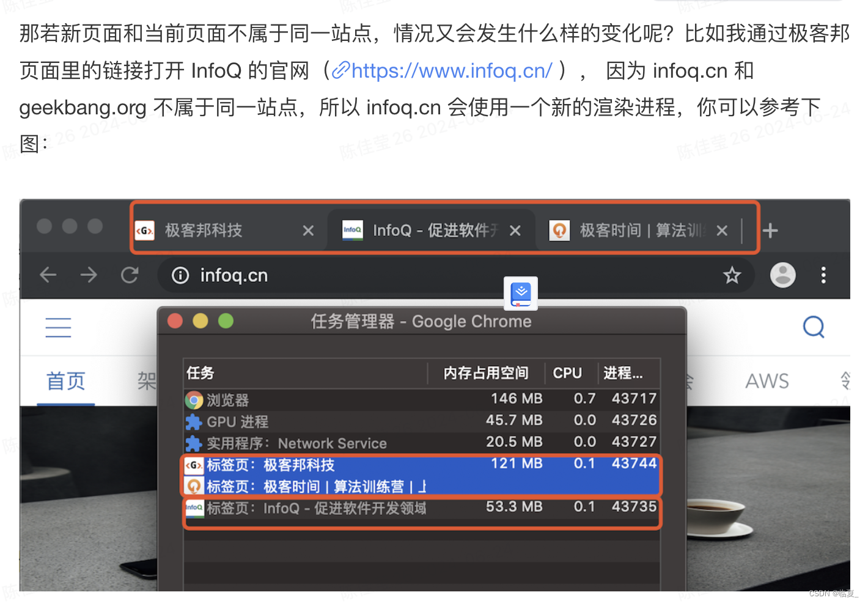This screenshot has height=603, width=868.
Task: Reload the infoq.cn page
Action: click(130, 275)
